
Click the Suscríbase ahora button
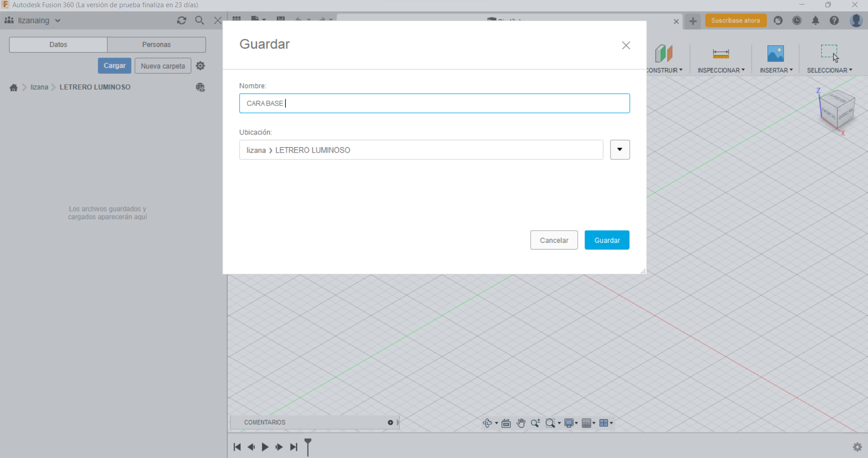[735, 20]
